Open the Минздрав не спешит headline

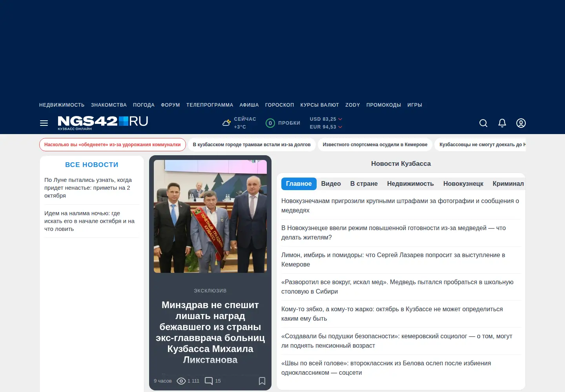[x=210, y=332]
